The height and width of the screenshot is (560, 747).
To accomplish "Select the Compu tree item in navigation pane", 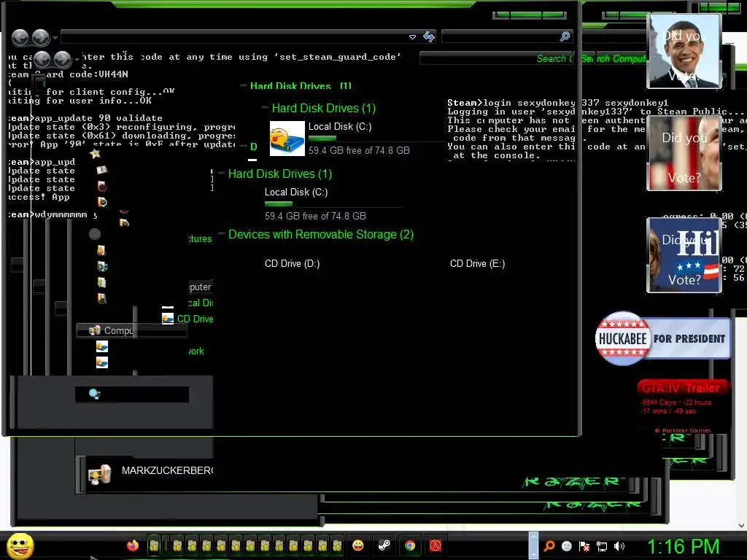I will (131, 330).
